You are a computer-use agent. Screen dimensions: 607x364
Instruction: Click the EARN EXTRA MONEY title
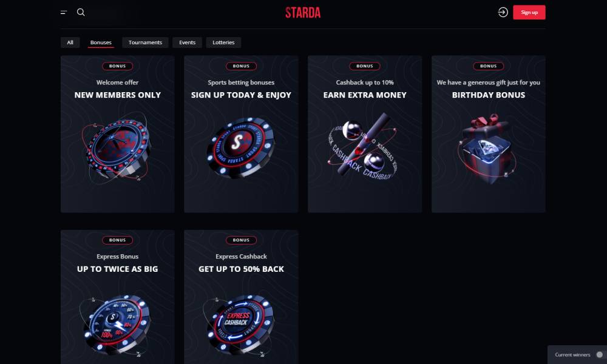(x=365, y=95)
